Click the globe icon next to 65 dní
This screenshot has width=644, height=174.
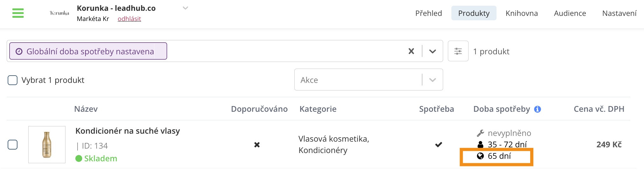[480, 156]
